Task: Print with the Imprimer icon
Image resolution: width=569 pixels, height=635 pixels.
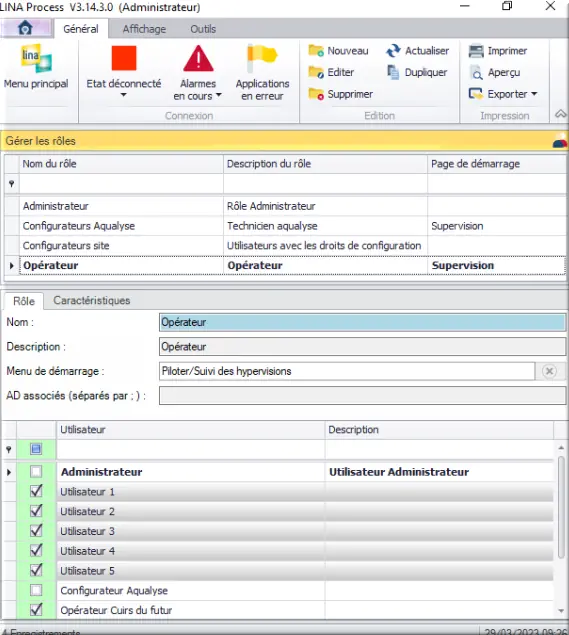Action: click(x=476, y=51)
